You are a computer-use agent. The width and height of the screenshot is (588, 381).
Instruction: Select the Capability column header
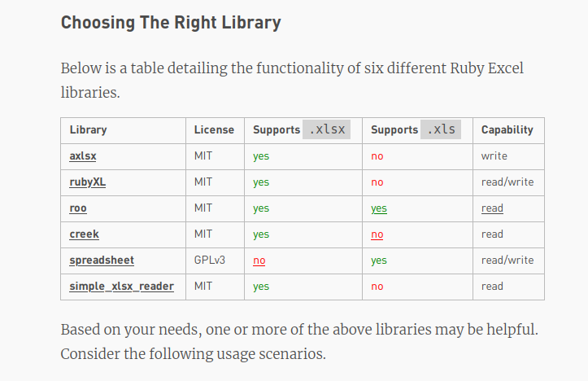(x=507, y=129)
